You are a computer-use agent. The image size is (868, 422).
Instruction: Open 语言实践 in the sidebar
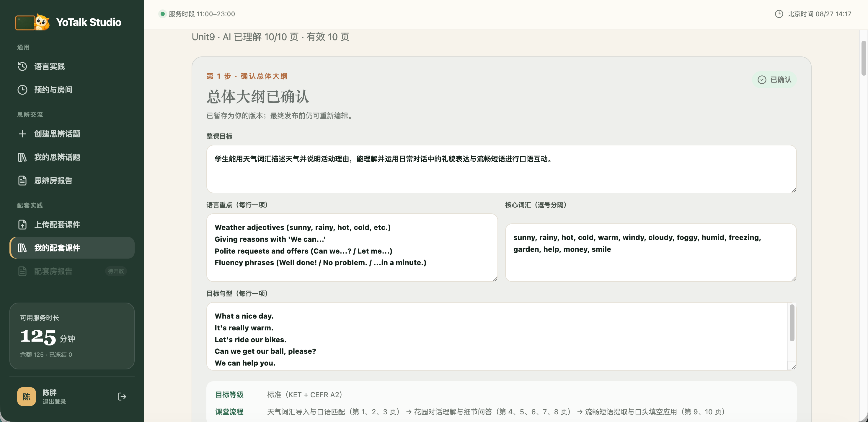(72, 66)
